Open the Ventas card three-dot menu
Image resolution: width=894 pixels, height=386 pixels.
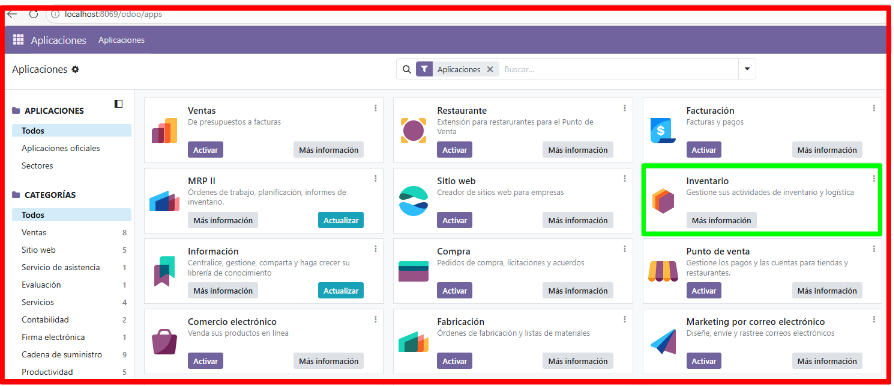click(x=375, y=108)
